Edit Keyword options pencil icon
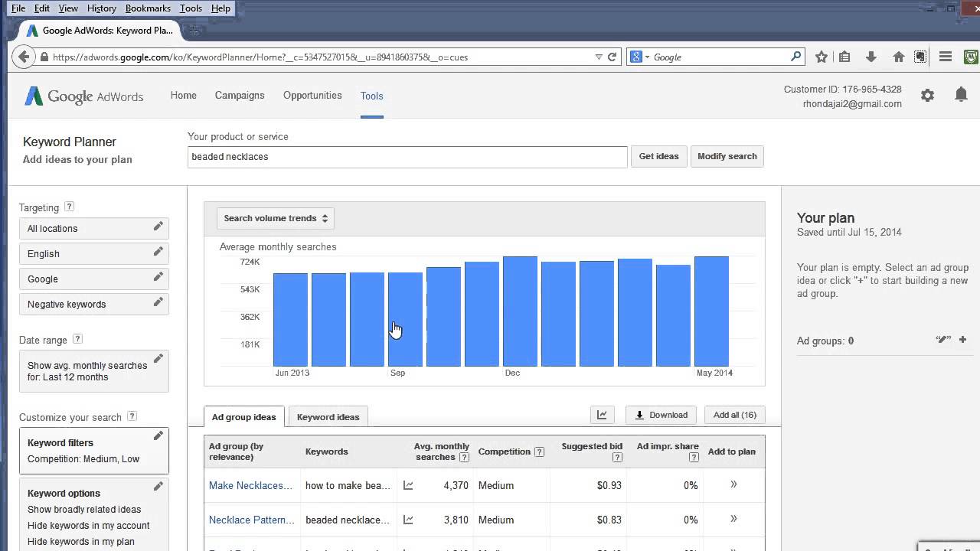This screenshot has height=551, width=980. coord(158,486)
